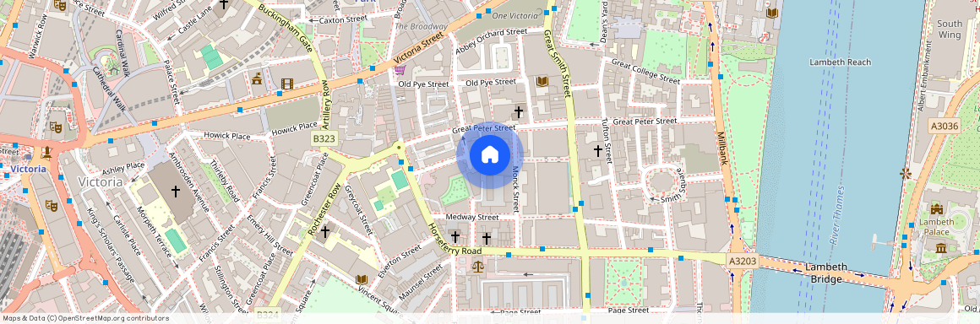Click the Medway Street label
Image resolution: width=980 pixels, height=324 pixels.
[x=472, y=217]
